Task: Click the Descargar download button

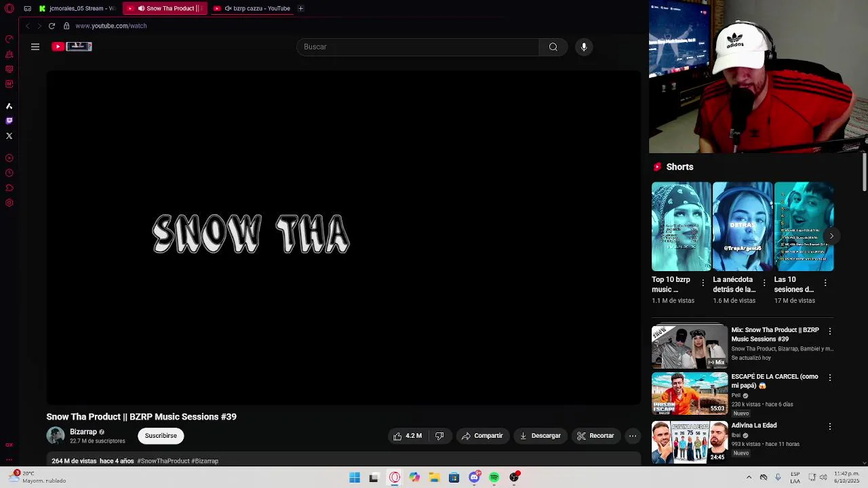Action: point(540,436)
